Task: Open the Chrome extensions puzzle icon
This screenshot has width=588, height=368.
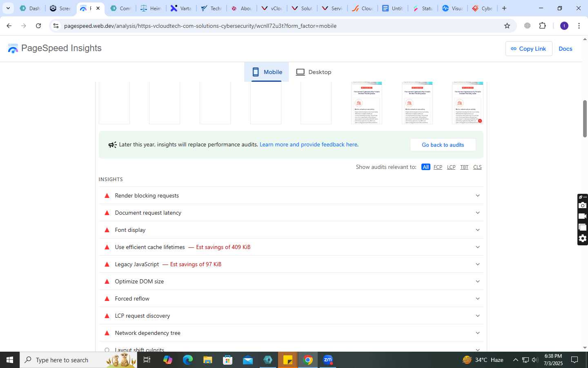Action: (543, 26)
